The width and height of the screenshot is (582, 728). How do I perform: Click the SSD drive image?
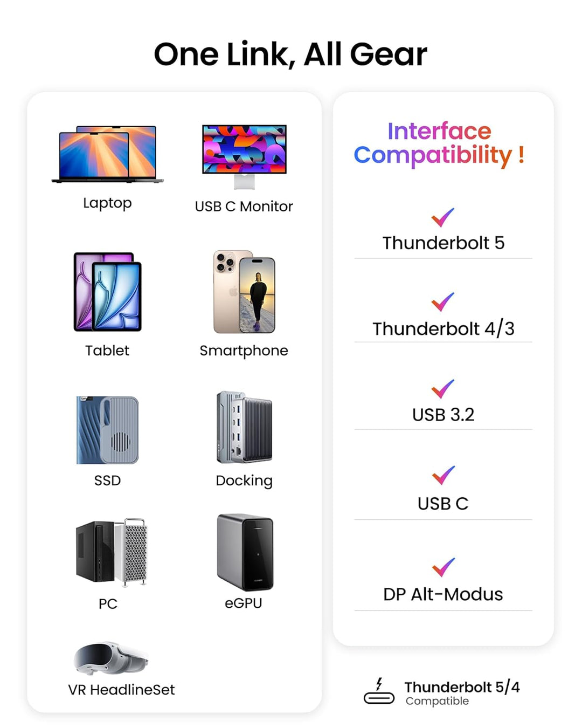click(108, 430)
